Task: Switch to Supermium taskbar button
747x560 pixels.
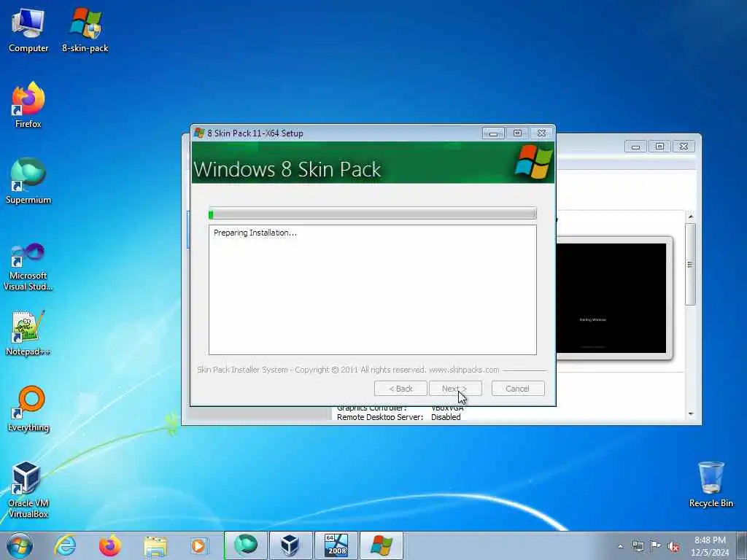Action: click(246, 545)
